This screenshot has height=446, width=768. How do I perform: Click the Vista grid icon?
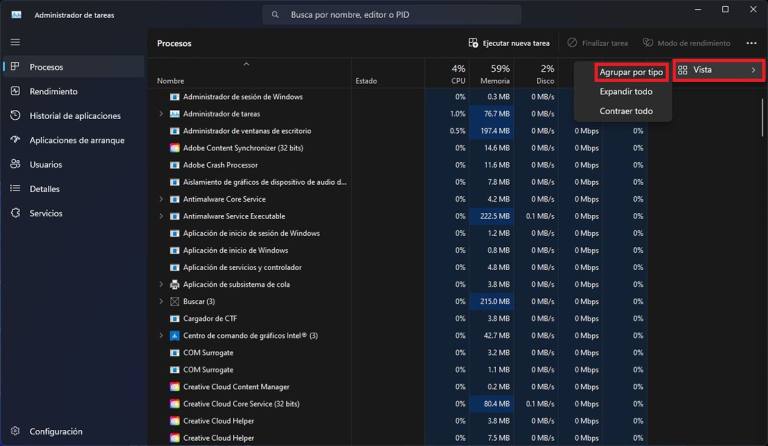[x=683, y=70]
